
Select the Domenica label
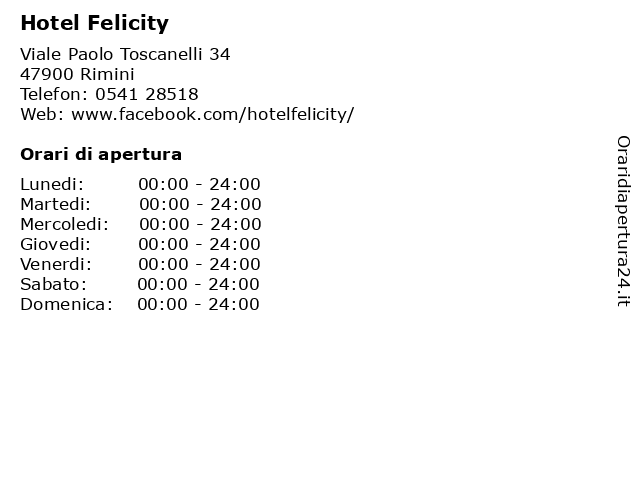tap(66, 304)
